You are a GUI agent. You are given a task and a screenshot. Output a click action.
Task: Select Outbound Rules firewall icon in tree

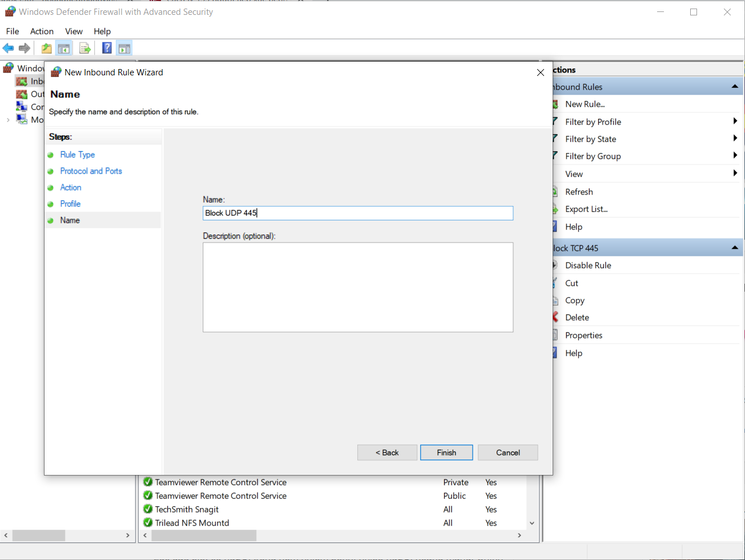[22, 94]
